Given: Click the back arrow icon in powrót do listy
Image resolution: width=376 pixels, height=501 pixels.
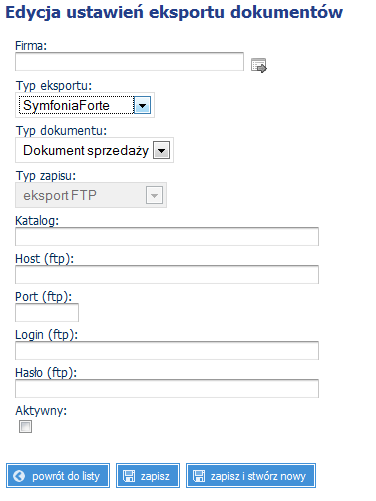Looking at the screenshot, I should [19, 476].
